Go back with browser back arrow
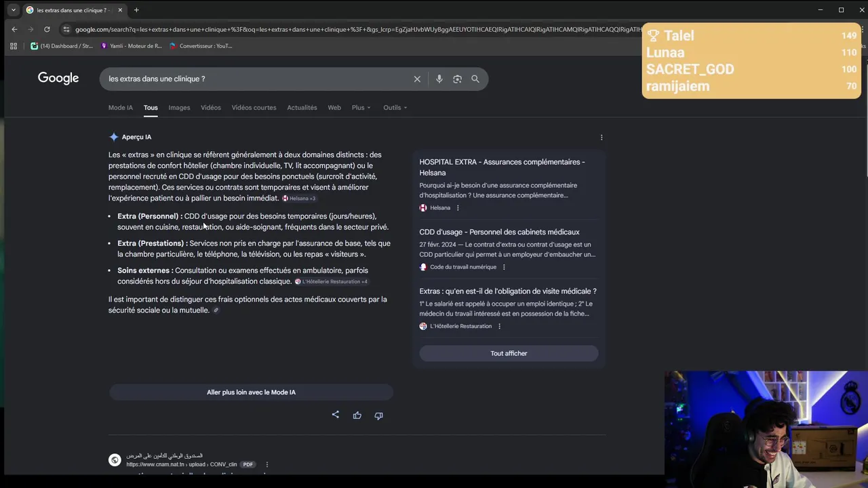This screenshot has height=488, width=868. tap(14, 29)
